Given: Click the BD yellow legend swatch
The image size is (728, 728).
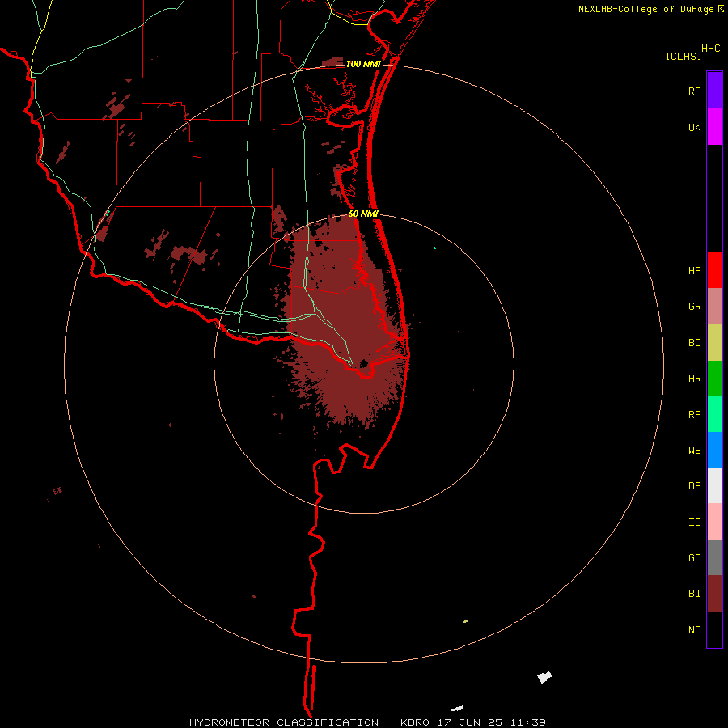Looking at the screenshot, I should 714,342.
